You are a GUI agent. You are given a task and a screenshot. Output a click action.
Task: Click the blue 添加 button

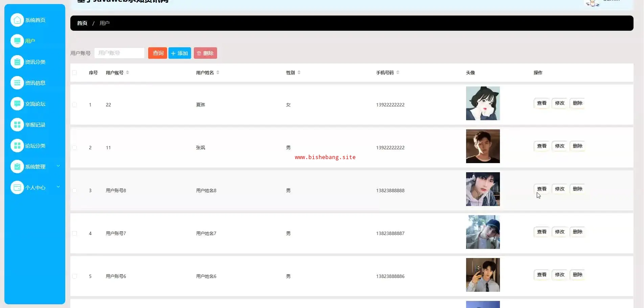pos(180,53)
